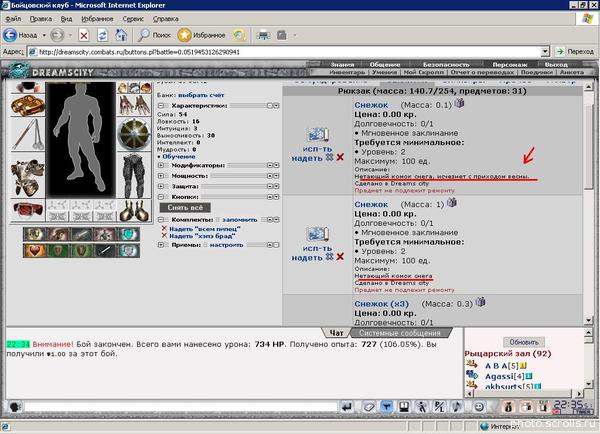Viewport: 600px width, 434px height.
Task: Open the Вид menu
Action: [x=66, y=19]
